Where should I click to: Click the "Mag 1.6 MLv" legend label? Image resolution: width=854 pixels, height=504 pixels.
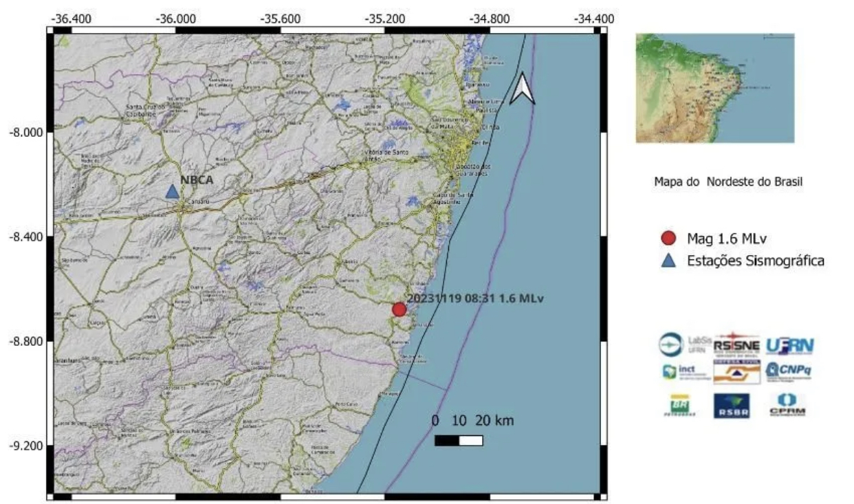pyautogui.click(x=726, y=239)
